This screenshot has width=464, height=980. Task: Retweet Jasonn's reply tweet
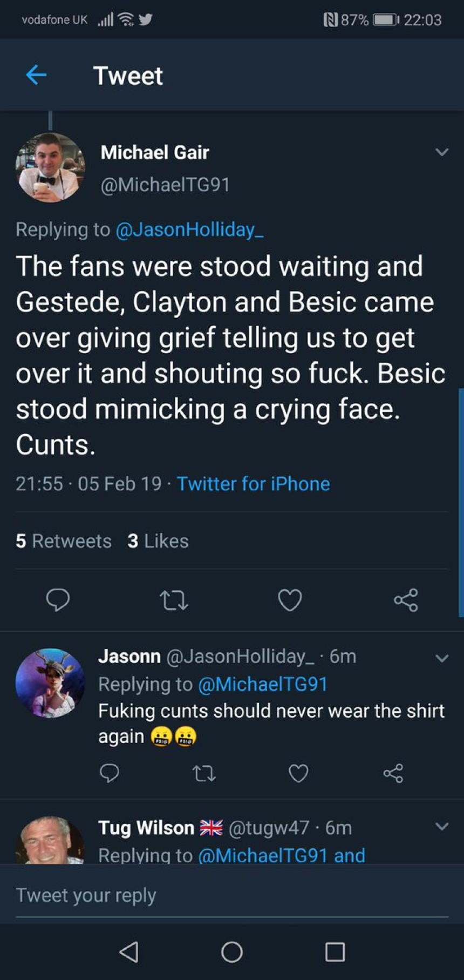[x=204, y=774]
